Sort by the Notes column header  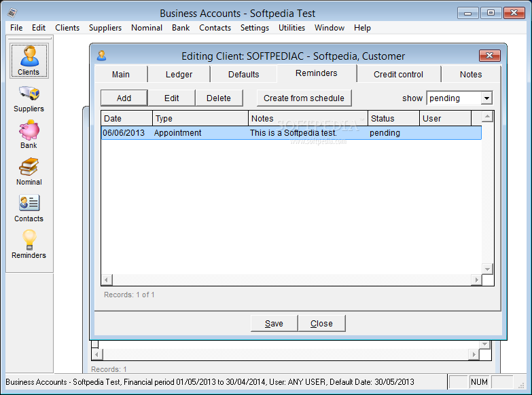tap(308, 118)
